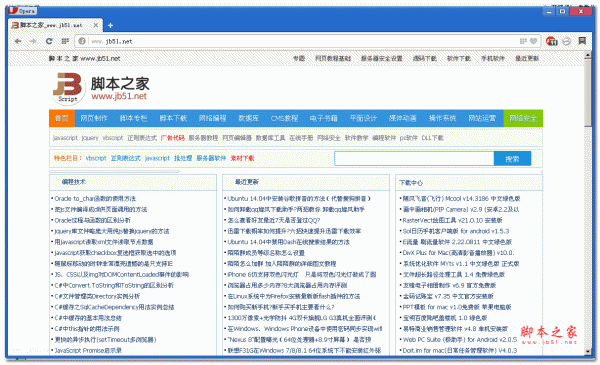Screen dimensions: 600x365
Task: Open the Oracle to_char article link
Action: [95, 199]
